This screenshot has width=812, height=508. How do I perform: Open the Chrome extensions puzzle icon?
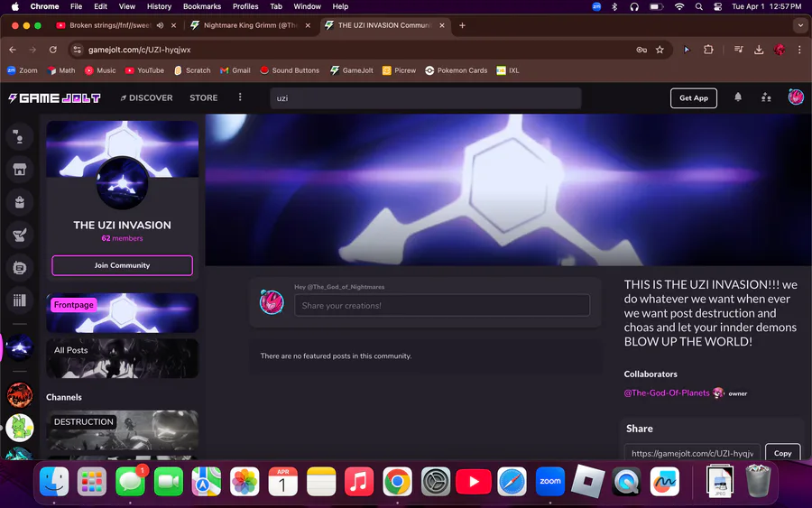tap(708, 50)
